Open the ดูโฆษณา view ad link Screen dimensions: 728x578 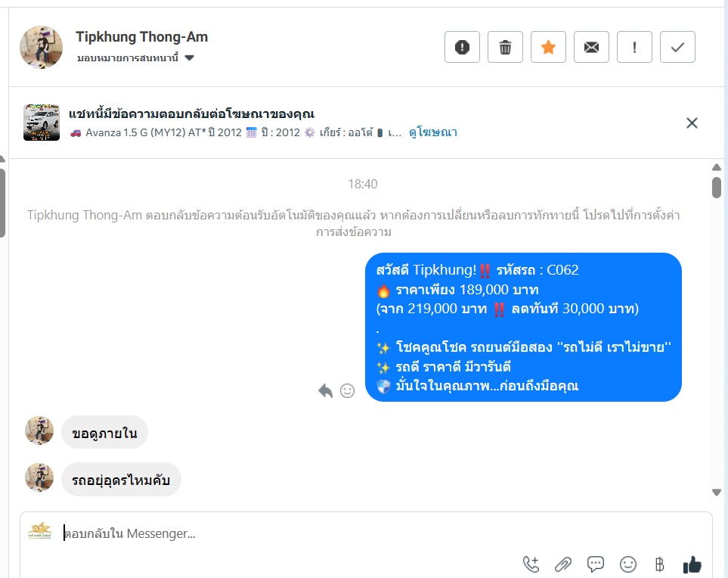pos(432,132)
